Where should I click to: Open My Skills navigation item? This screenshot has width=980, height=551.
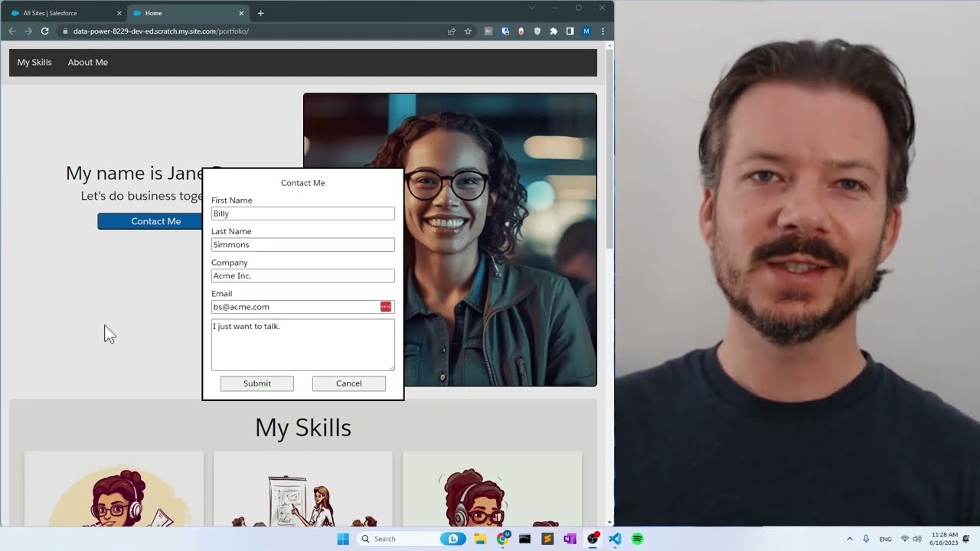point(34,62)
